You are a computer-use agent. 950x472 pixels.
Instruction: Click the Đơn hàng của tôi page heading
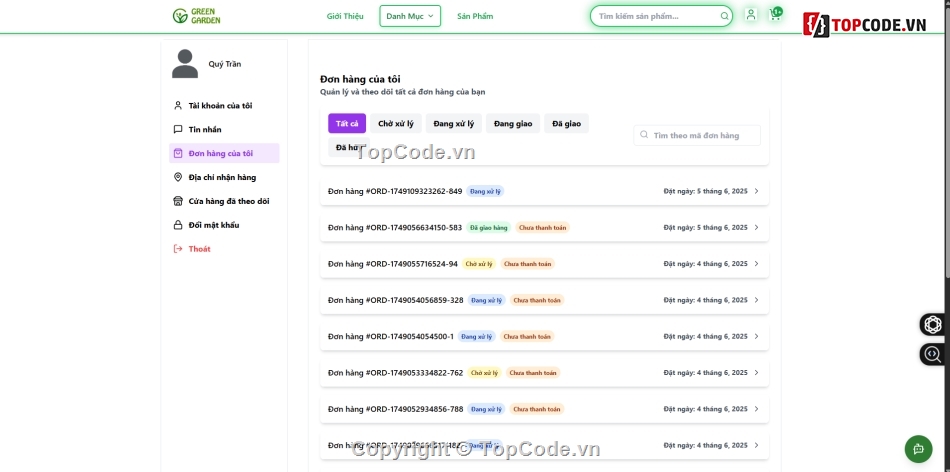[x=360, y=79]
